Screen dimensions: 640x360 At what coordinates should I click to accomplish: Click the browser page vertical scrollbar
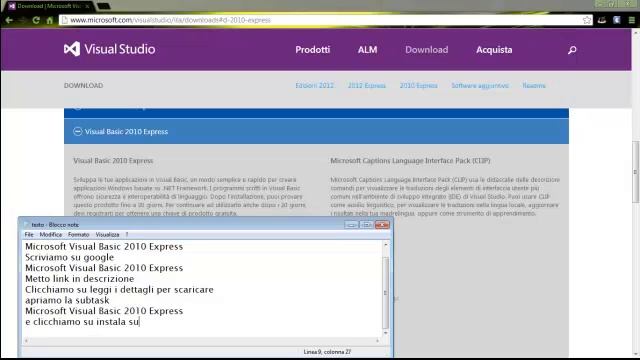636,171
